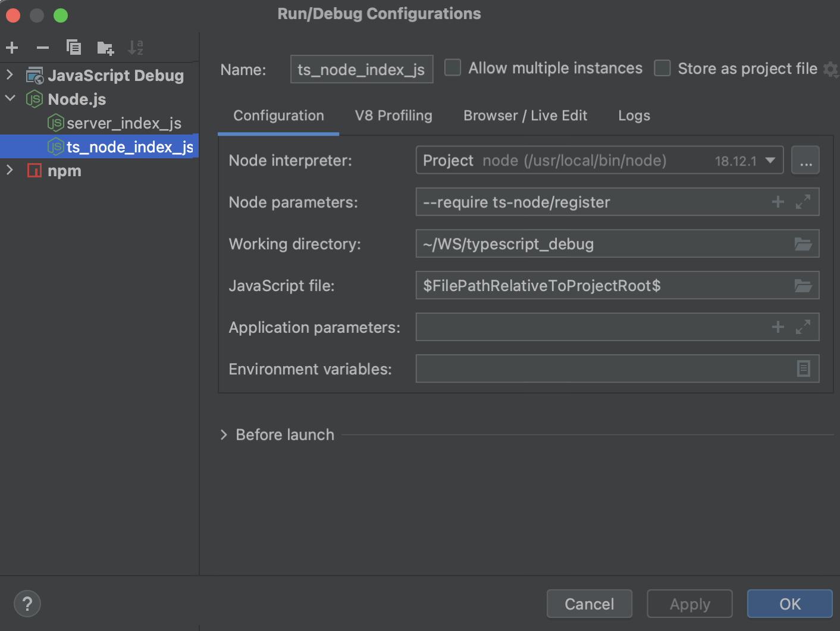Open the Node interpreter dropdown
The image size is (840, 631).
click(x=770, y=161)
